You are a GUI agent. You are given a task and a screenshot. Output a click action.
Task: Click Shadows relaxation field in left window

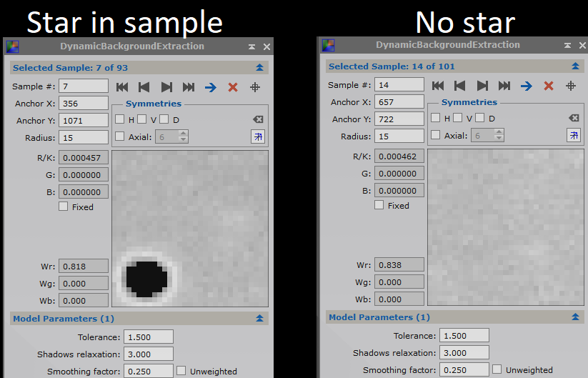pos(149,354)
